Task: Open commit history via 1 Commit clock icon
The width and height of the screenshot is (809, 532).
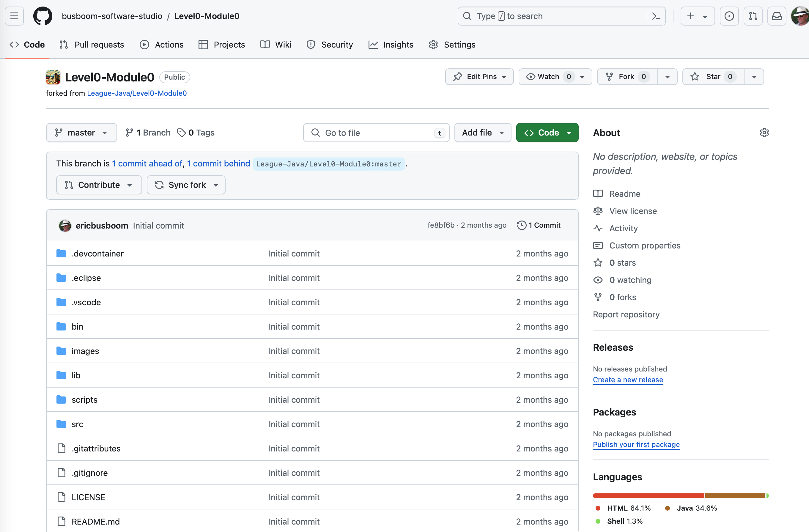Action: click(522, 225)
